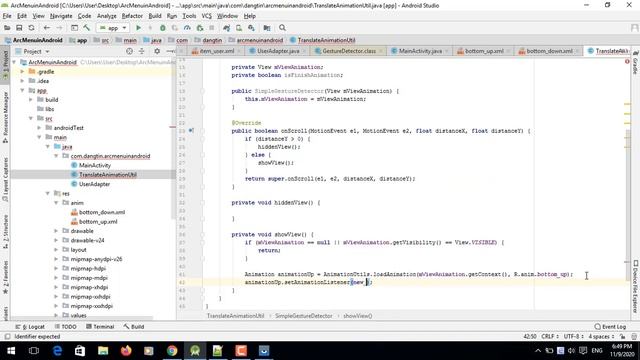Open the Navigate menu

coord(61,16)
